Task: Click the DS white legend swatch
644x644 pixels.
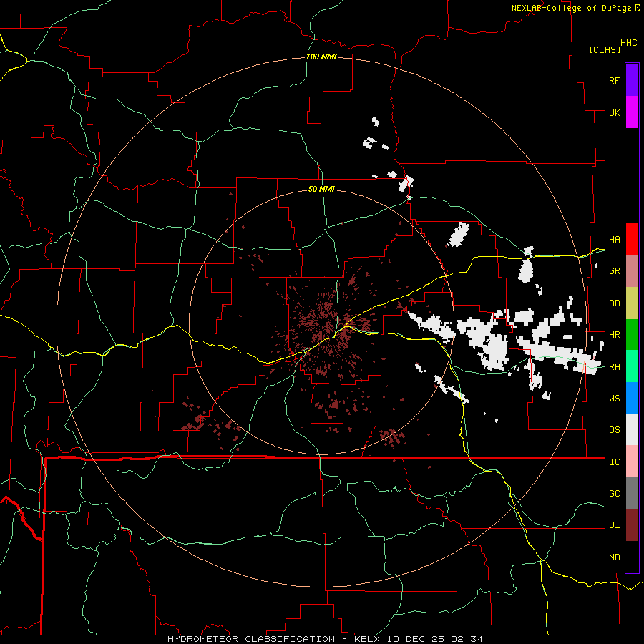Action: pyautogui.click(x=632, y=429)
